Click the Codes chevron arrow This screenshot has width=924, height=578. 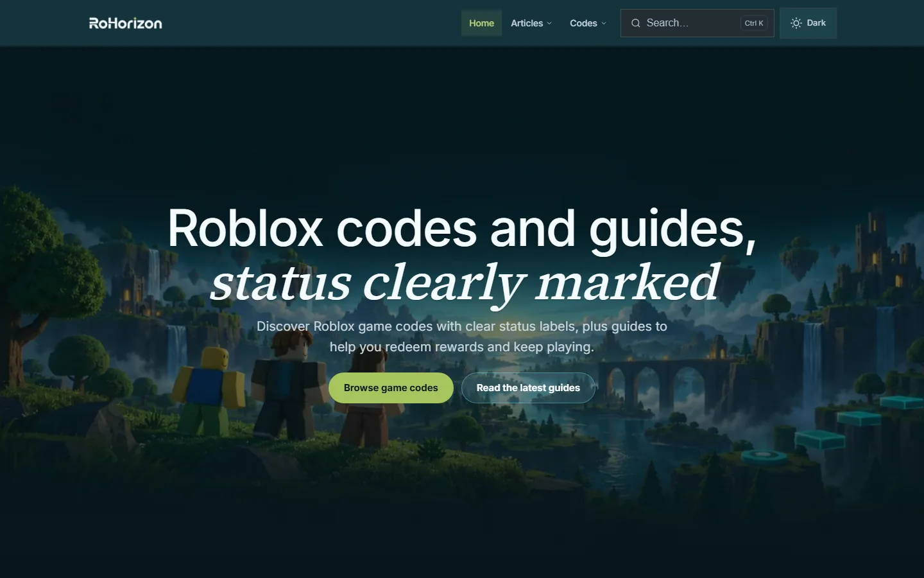[604, 23]
